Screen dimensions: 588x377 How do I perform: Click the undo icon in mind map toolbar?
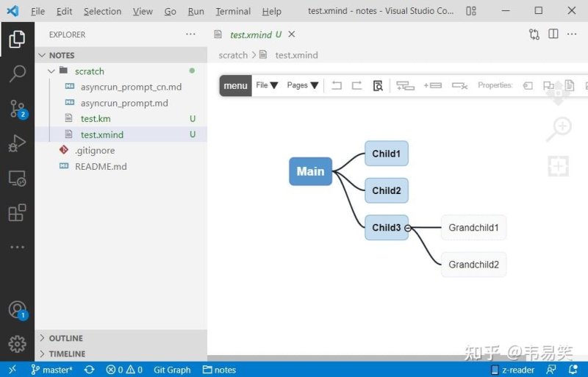pyautogui.click(x=337, y=85)
